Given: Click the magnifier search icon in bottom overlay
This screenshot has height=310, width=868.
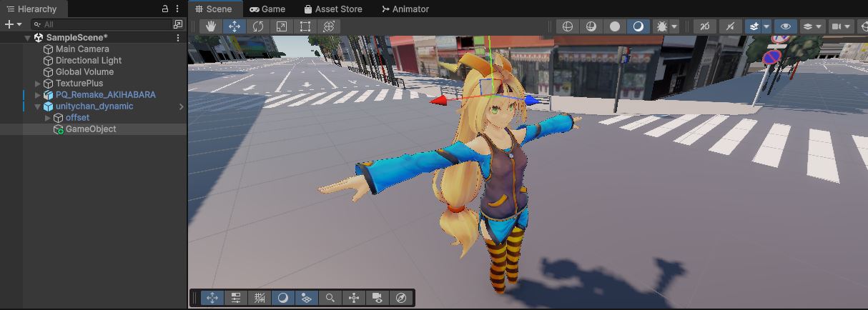Looking at the screenshot, I should [x=330, y=298].
